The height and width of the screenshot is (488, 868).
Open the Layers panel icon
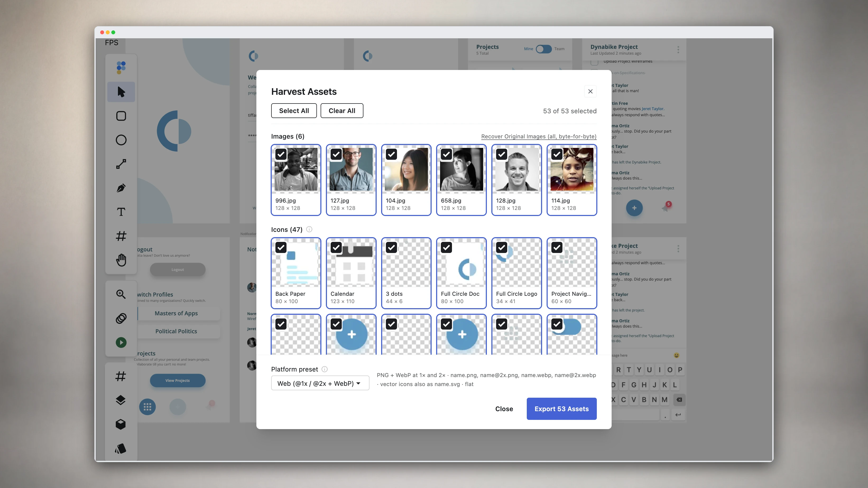pos(121,400)
